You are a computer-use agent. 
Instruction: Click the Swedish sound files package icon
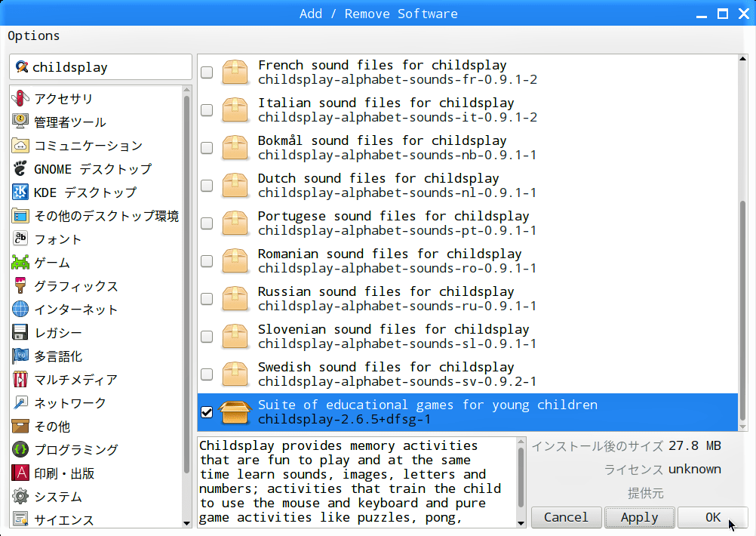pyautogui.click(x=235, y=374)
